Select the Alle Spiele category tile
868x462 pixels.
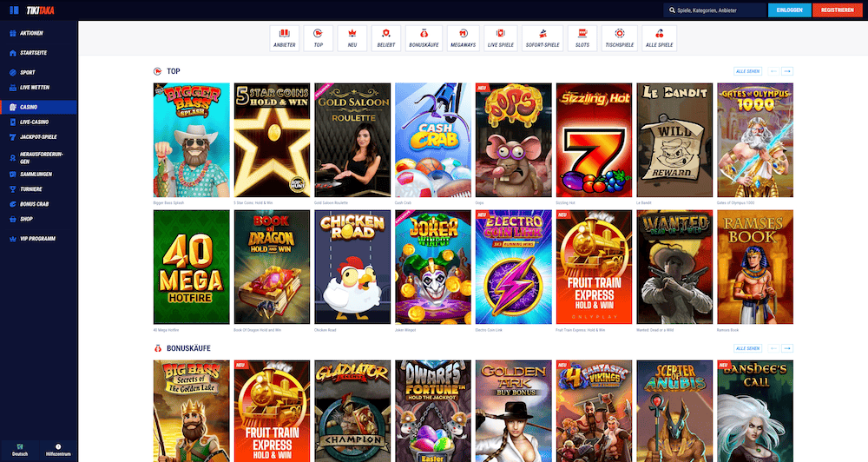[660, 38]
